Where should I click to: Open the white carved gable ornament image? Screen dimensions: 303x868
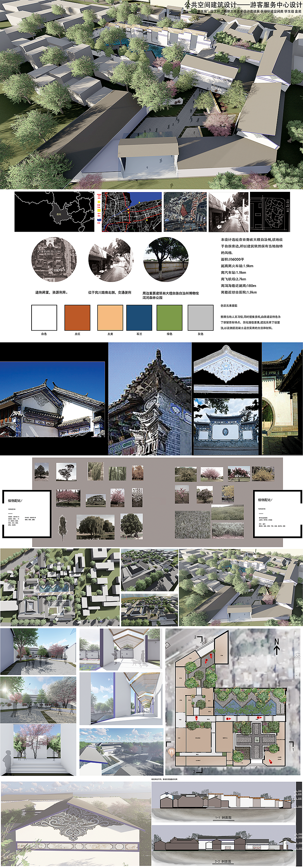click(x=226, y=364)
